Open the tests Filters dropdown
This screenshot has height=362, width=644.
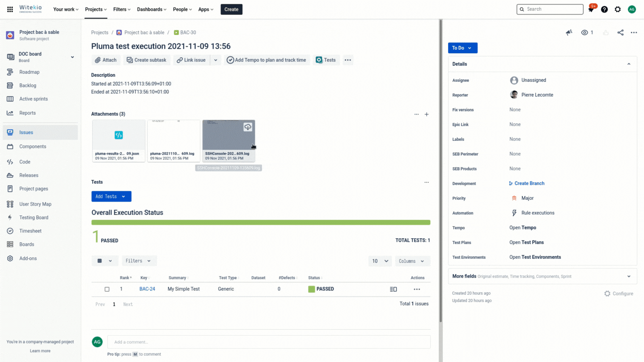pos(139,261)
